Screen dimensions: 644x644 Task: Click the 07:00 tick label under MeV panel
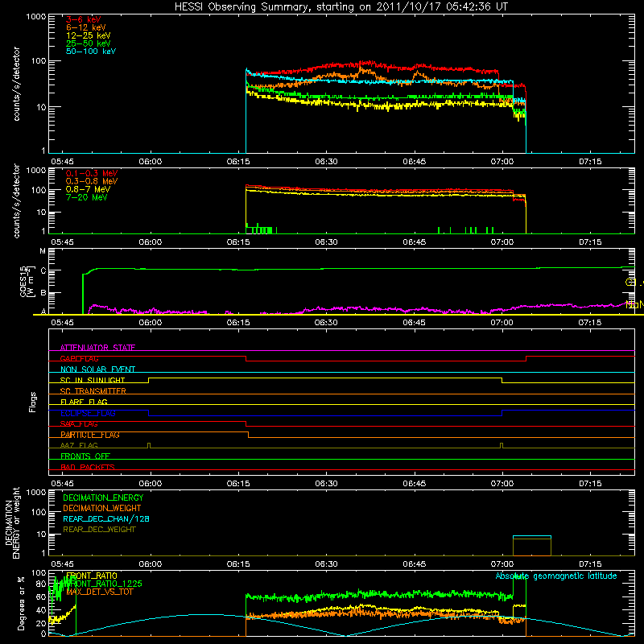(502, 242)
